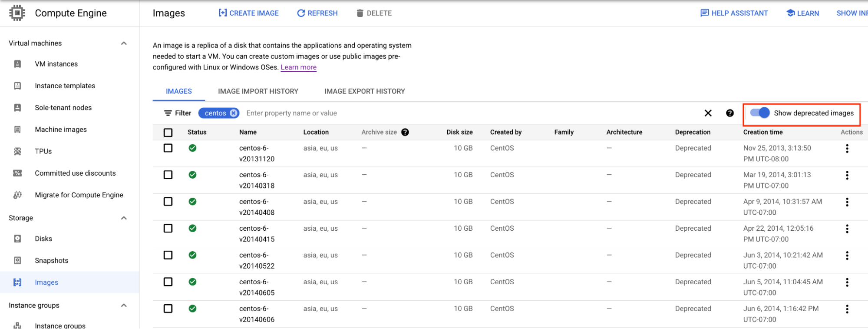Select checkbox for centos-6-v20140606
Screen dimensions: 868x329
(x=168, y=309)
